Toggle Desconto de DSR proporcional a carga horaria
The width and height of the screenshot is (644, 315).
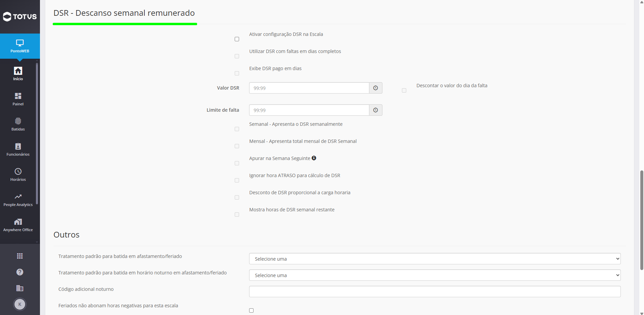(237, 198)
